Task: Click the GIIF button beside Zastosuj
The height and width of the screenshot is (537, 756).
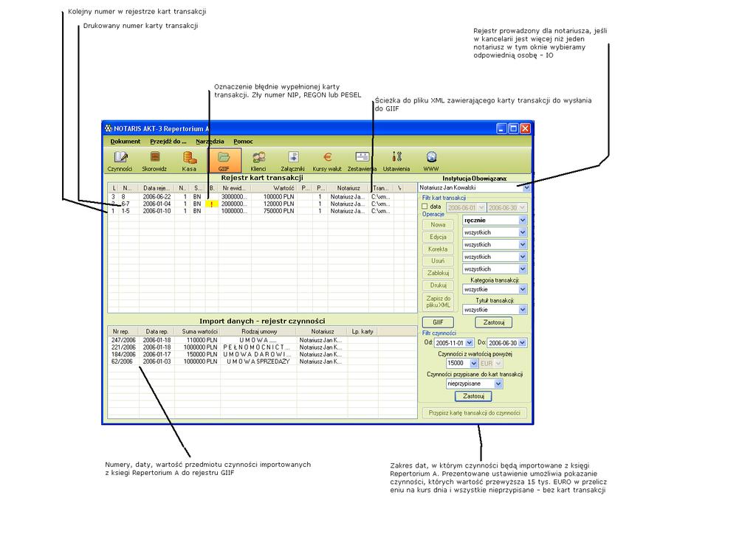Action: tap(438, 322)
